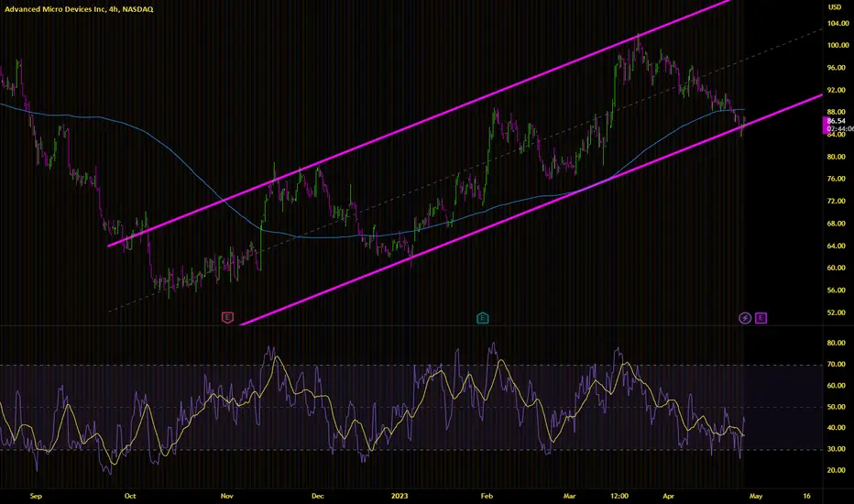This screenshot has height=504, width=854.
Task: Click the RSI 80.00 scale label
Action: (836, 343)
